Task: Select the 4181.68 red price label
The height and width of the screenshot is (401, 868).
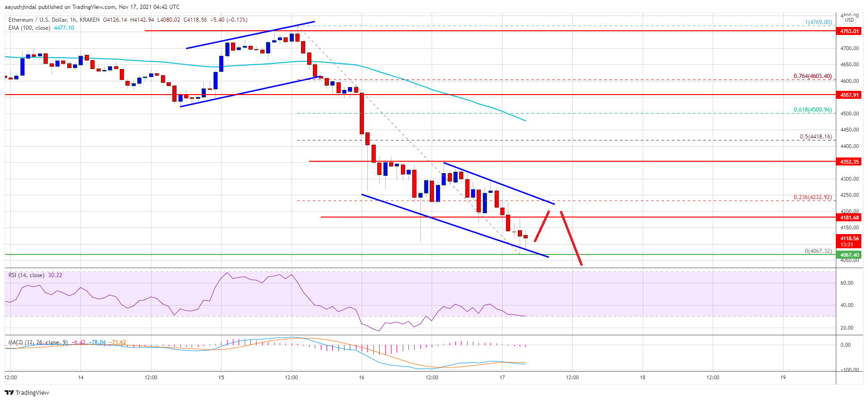Action: (850, 218)
